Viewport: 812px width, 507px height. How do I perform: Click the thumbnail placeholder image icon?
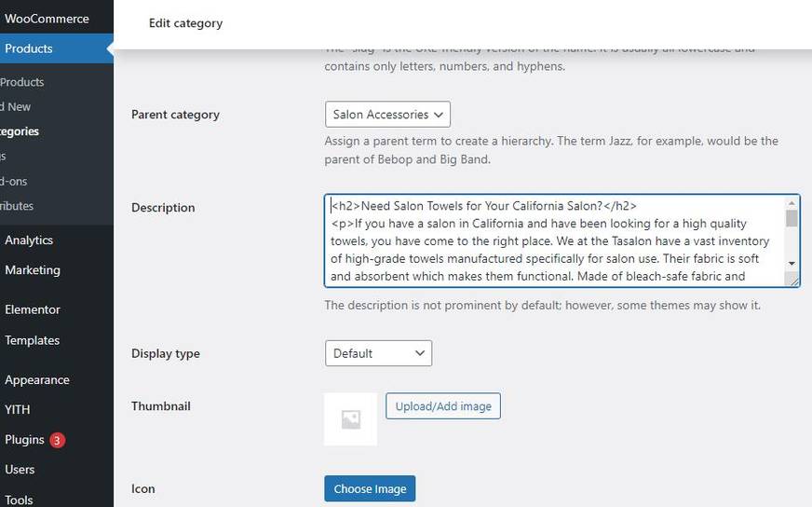pyautogui.click(x=350, y=418)
